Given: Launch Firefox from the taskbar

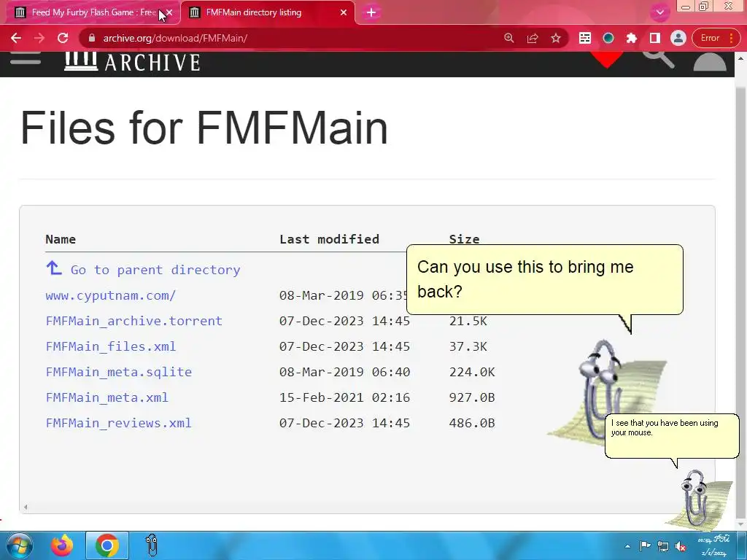Looking at the screenshot, I should 63,545.
